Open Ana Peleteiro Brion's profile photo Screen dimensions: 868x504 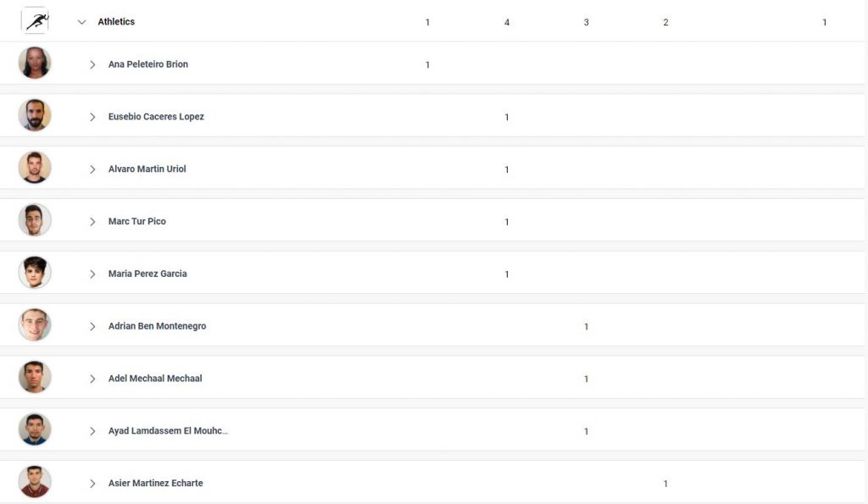pos(35,63)
